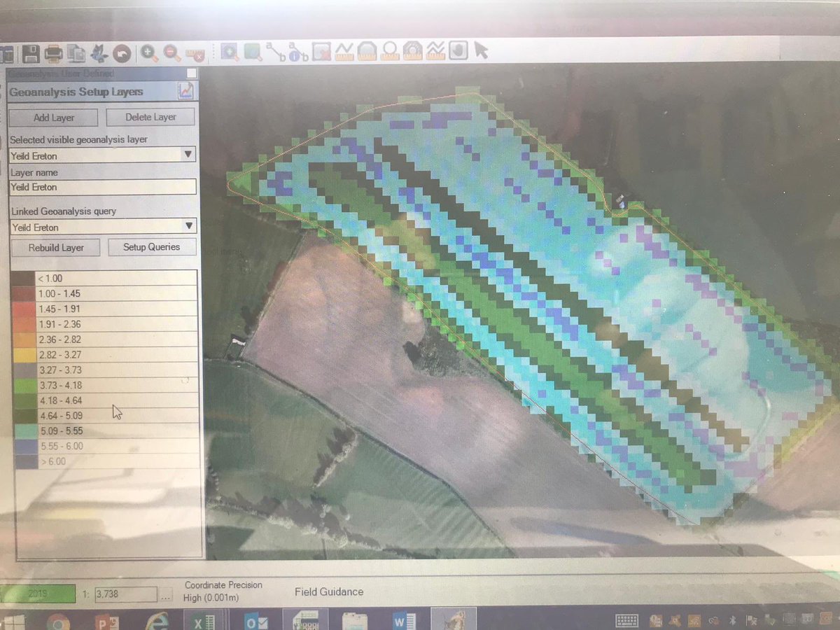Select the line measure ruler tool
Screen dimensions: 840x630
[344, 51]
